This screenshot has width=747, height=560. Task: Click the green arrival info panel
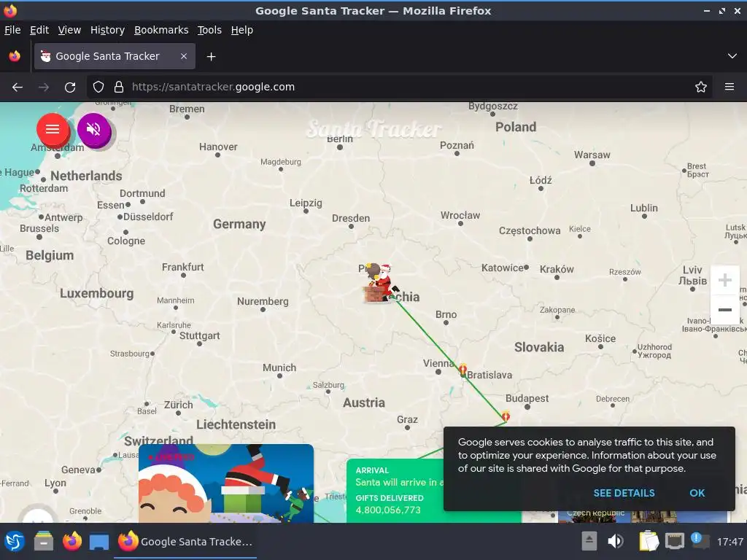pyautogui.click(x=395, y=491)
